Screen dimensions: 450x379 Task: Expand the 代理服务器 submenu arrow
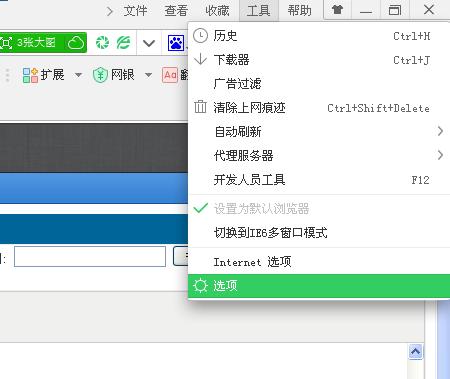(440, 155)
